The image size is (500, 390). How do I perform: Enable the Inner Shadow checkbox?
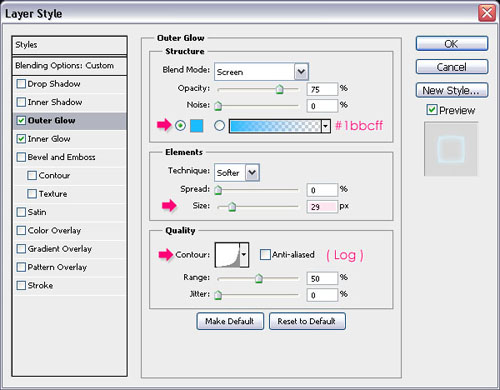tap(21, 102)
